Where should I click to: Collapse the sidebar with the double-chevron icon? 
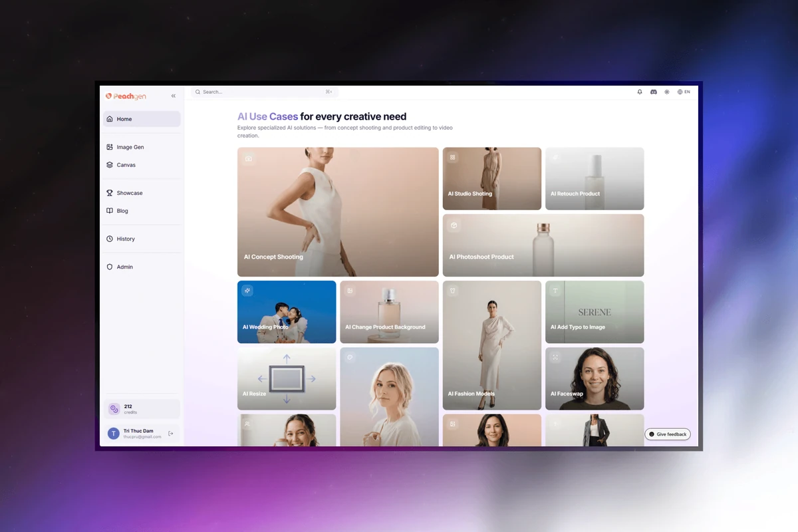[174, 96]
